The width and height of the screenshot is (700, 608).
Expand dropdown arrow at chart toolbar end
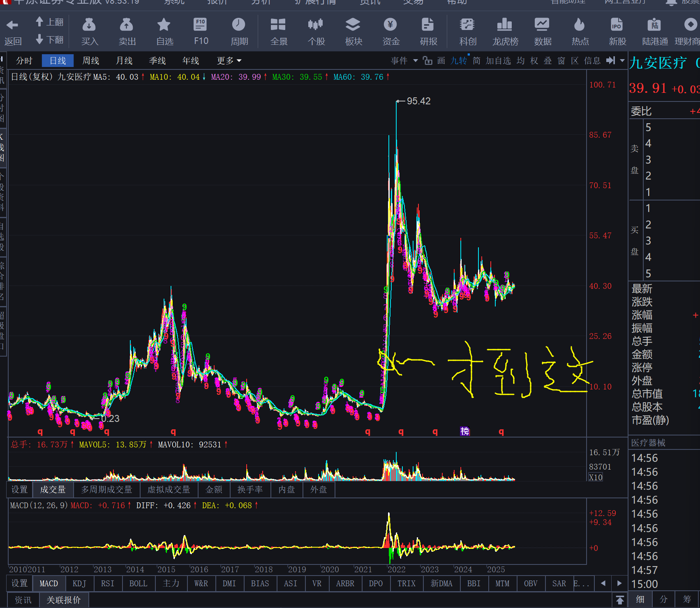pyautogui.click(x=622, y=61)
